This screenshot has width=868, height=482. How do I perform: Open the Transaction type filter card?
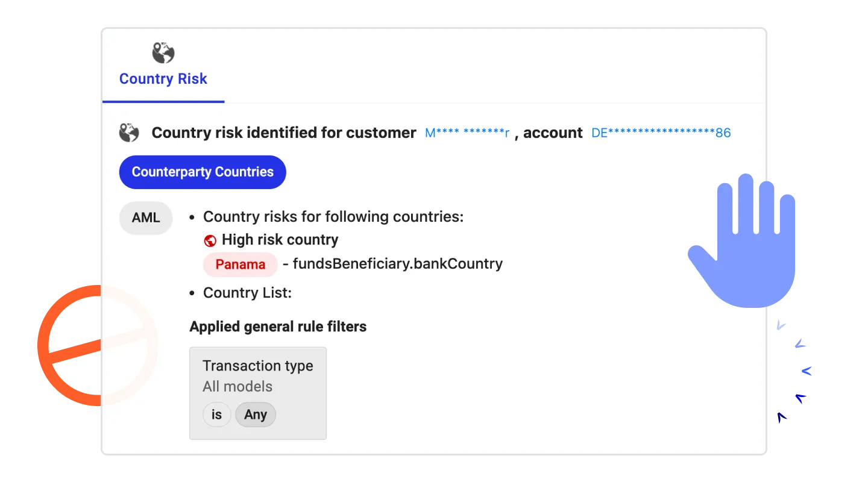pos(257,366)
